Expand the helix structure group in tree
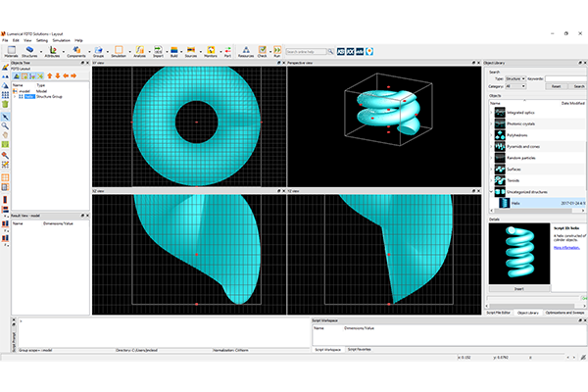This screenshot has height=392, width=588. (x=15, y=97)
